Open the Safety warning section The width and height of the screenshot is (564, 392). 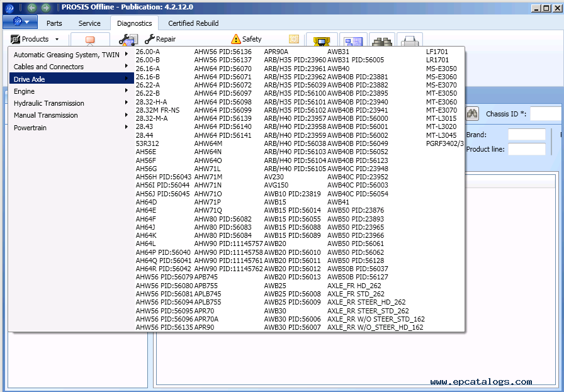(x=246, y=39)
